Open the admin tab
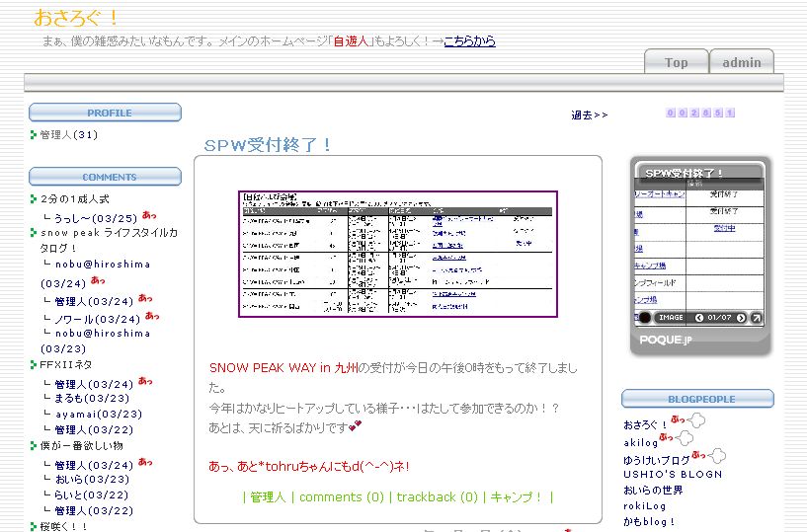 [x=742, y=62]
